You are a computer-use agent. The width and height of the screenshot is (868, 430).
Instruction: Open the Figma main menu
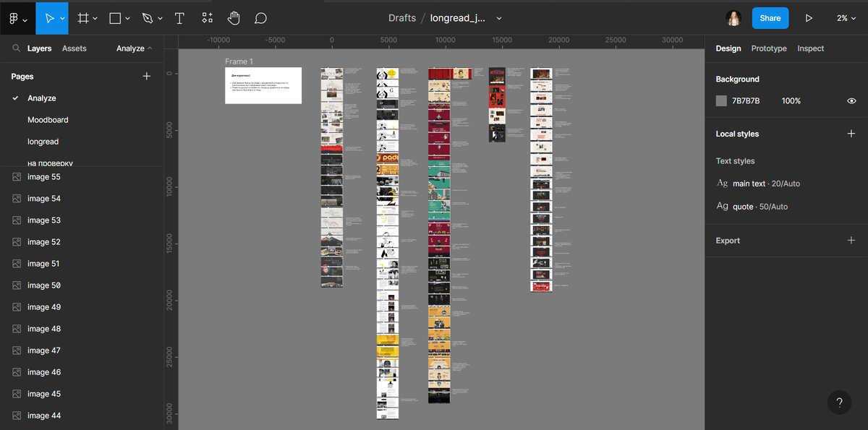pyautogui.click(x=17, y=17)
